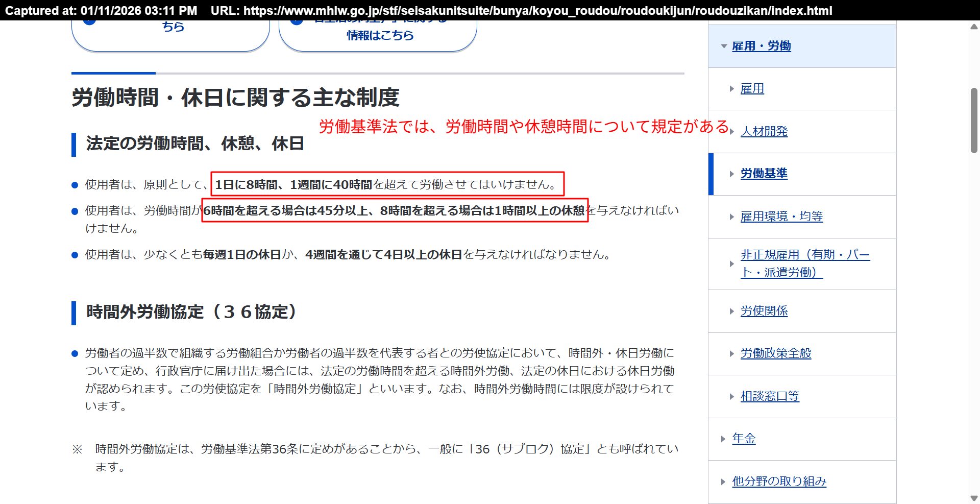Click the scrollbar down arrow
This screenshot has height=504, width=980.
974,498
